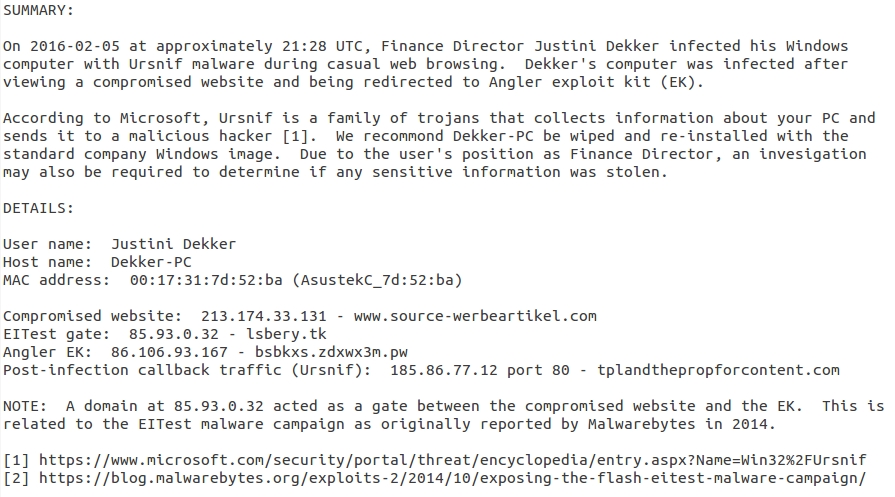The width and height of the screenshot is (895, 497).
Task: Click the bsbkxs.zdxwx3m.pw Angler EK domain
Action: [x=331, y=352]
